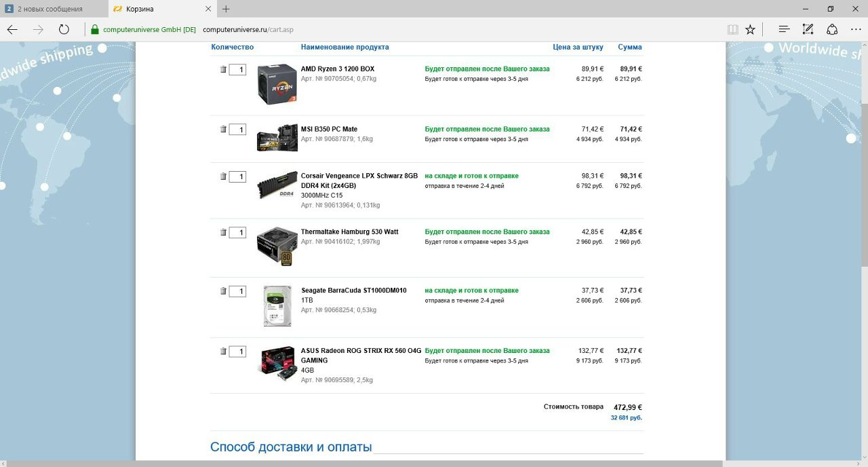Open browser more options menu
Viewport: 868px width, 467px height.
(855, 29)
